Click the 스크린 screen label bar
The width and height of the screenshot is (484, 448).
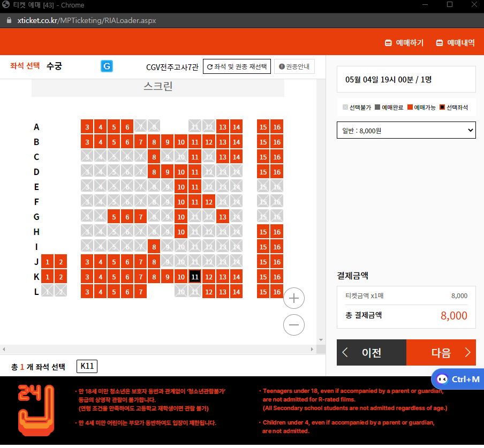[158, 88]
